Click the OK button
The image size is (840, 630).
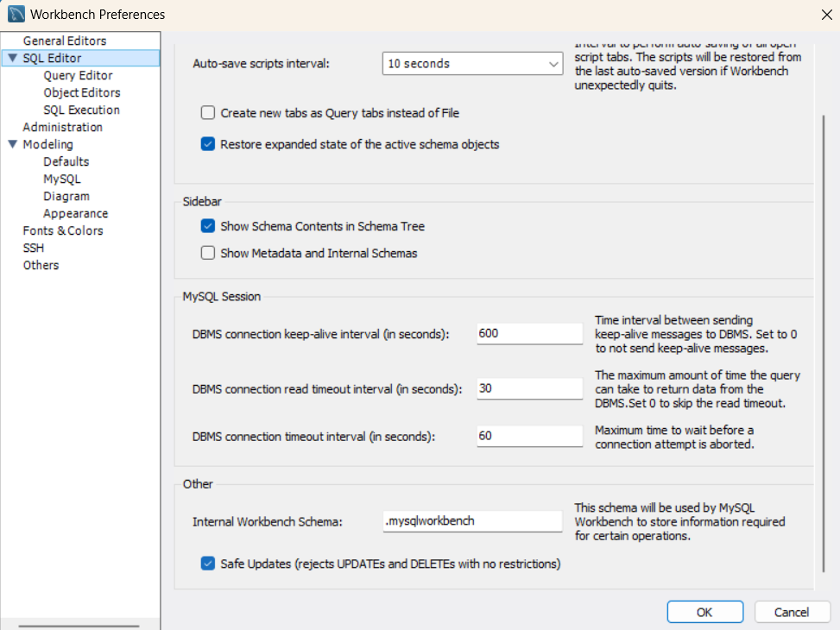[705, 612]
